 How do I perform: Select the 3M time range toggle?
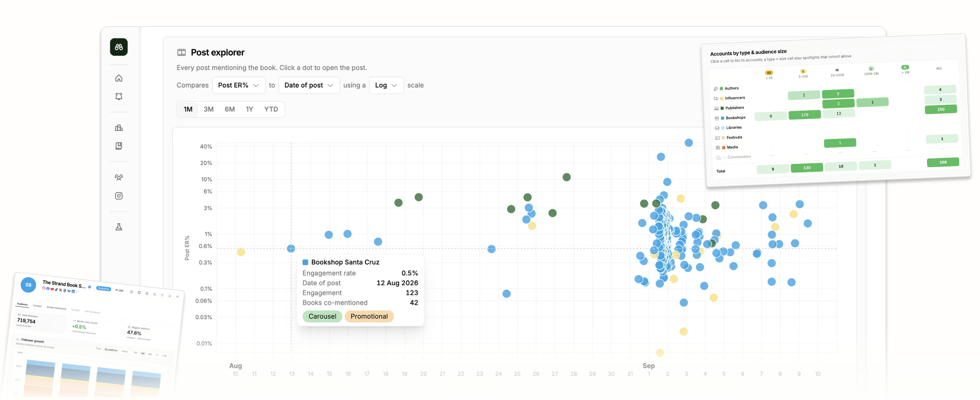click(209, 109)
